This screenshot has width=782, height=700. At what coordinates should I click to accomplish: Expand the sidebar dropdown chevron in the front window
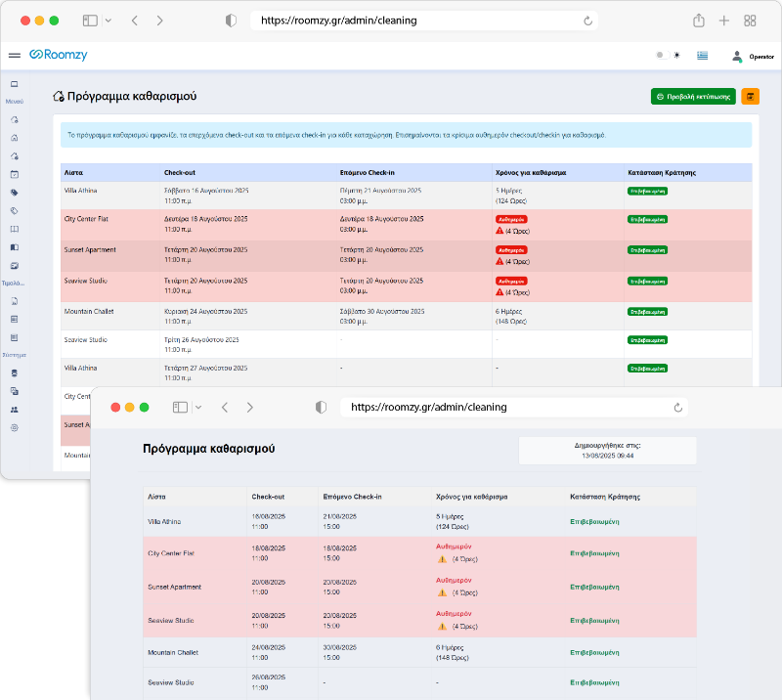(197, 407)
